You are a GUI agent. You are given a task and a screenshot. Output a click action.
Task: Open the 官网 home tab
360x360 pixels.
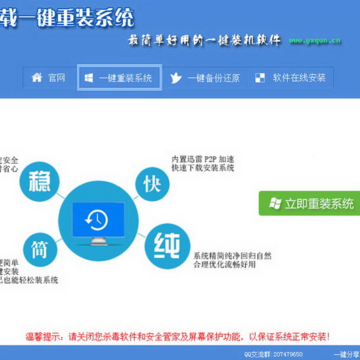49,78
